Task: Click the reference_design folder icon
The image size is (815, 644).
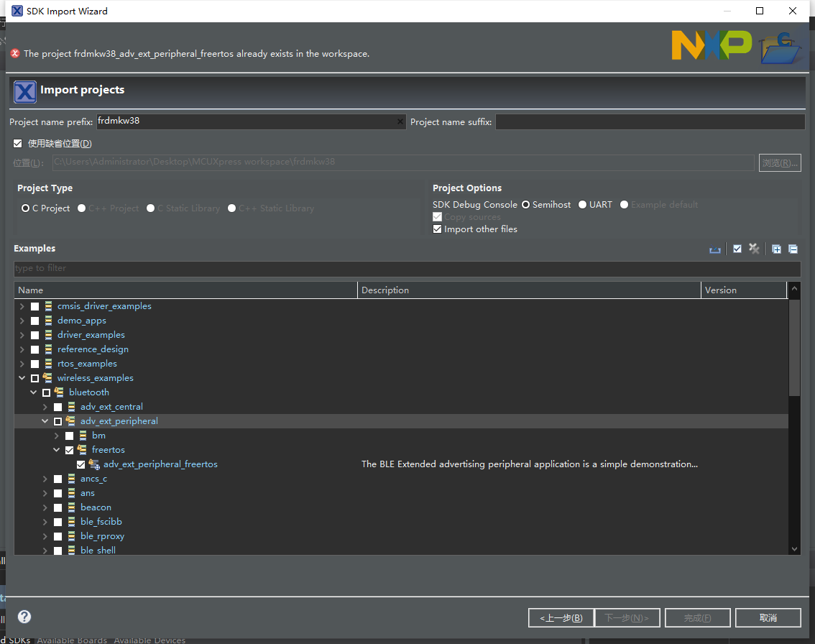Action: coord(48,349)
